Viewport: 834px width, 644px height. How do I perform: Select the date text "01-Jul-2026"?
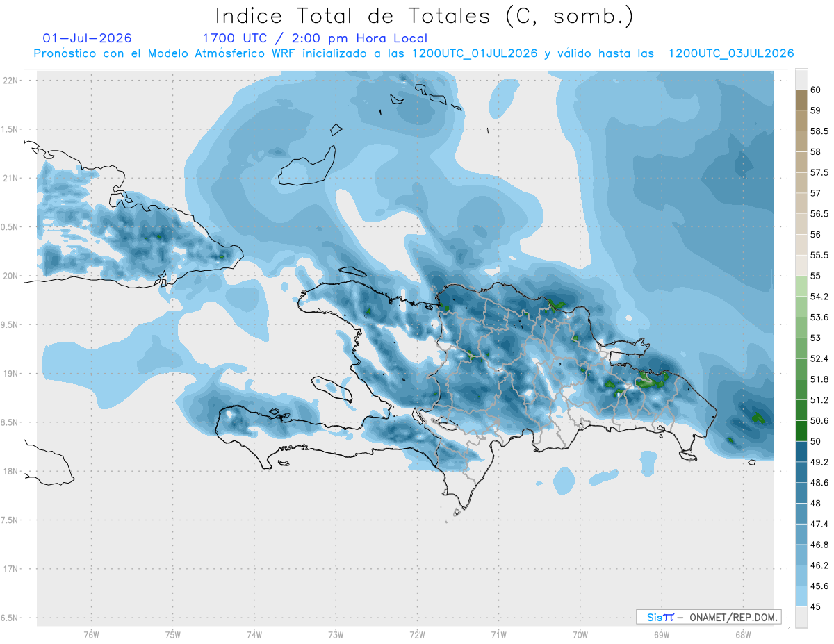click(x=87, y=38)
